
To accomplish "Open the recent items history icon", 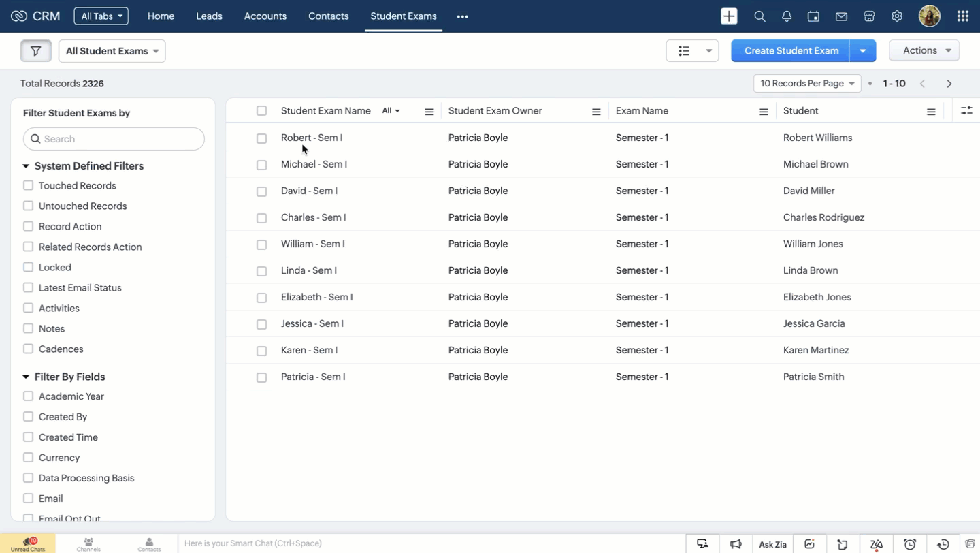I will [x=943, y=543].
